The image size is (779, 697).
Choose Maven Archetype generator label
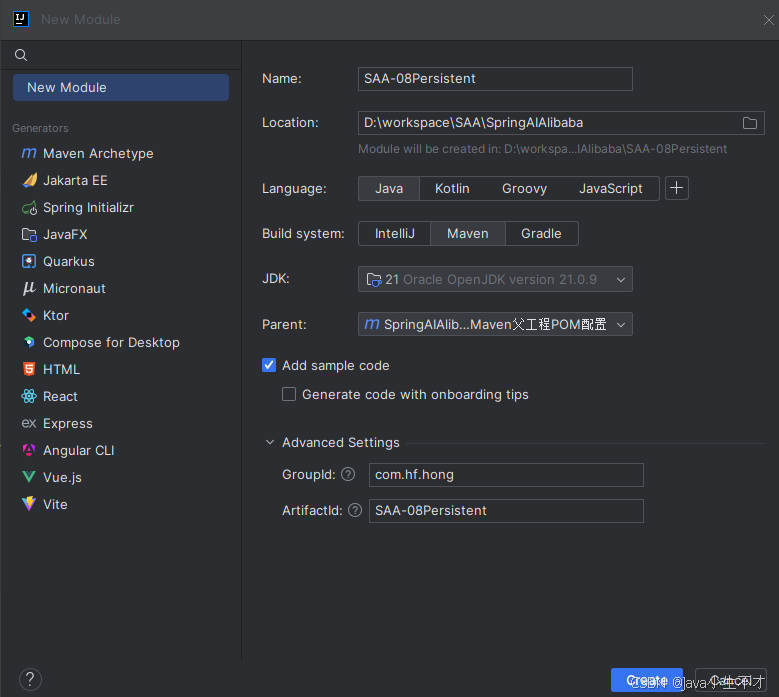point(98,154)
